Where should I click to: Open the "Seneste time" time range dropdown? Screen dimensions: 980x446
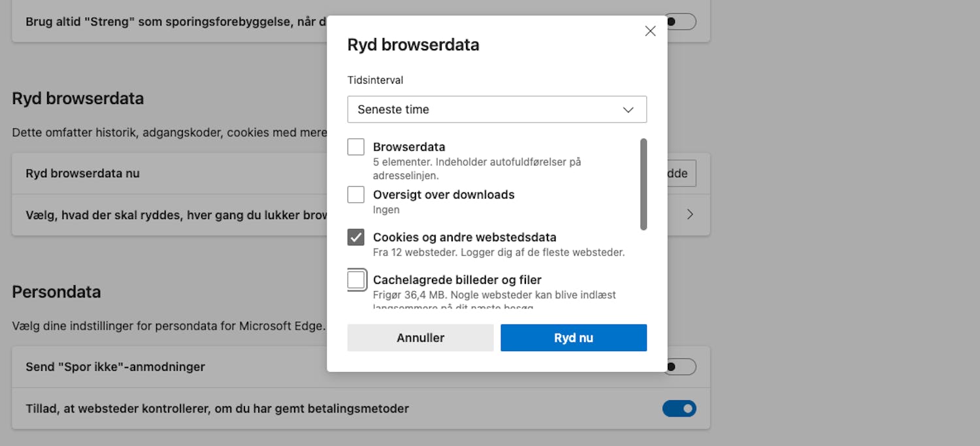(x=497, y=109)
